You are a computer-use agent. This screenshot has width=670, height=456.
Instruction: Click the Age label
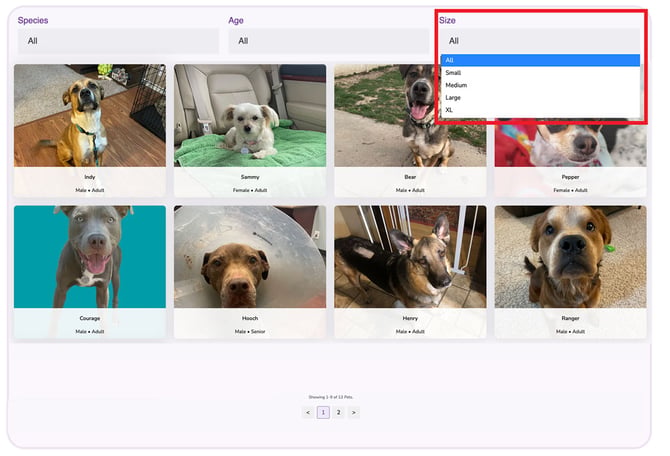pos(236,21)
